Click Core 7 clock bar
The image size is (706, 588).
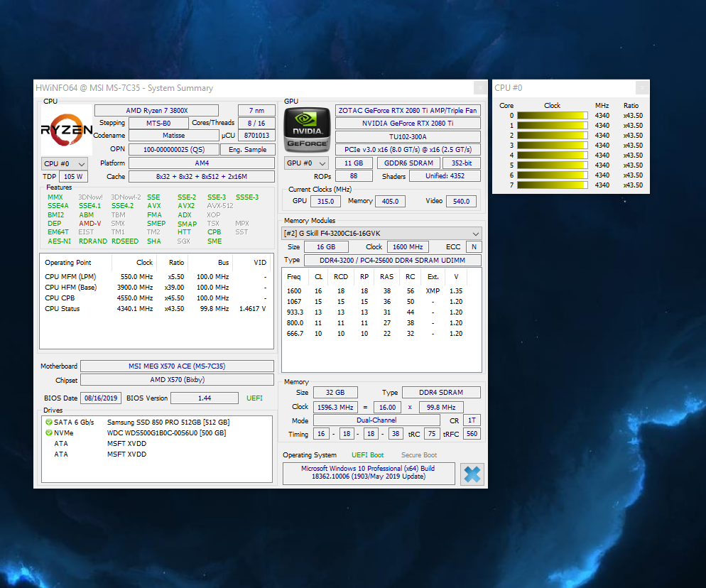pyautogui.click(x=553, y=185)
